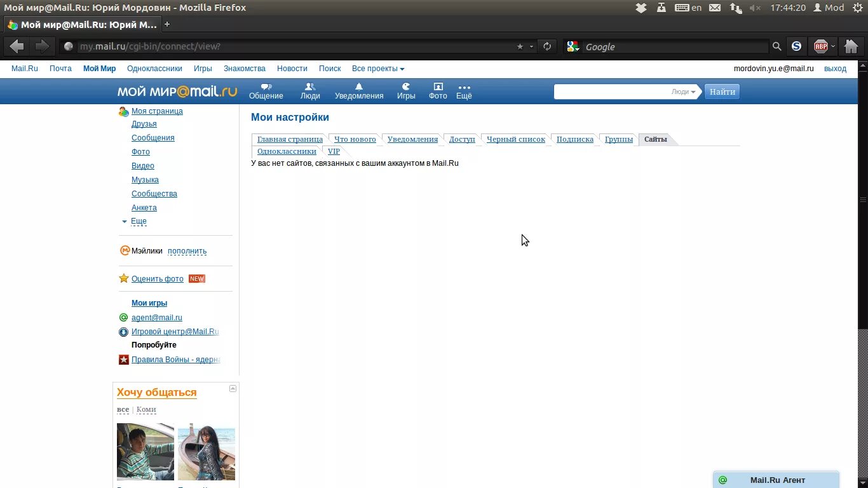868x488 pixels.
Task: Click the выход logout link
Action: (x=835, y=69)
